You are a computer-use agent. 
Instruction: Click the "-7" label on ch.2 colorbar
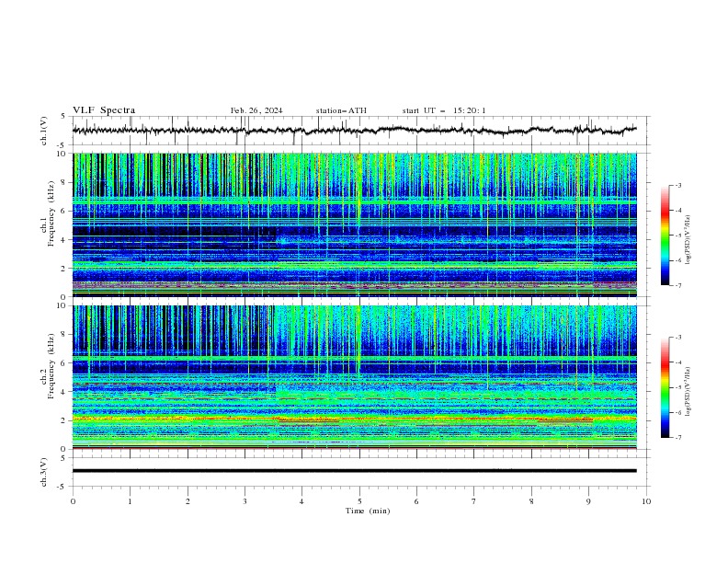point(678,438)
